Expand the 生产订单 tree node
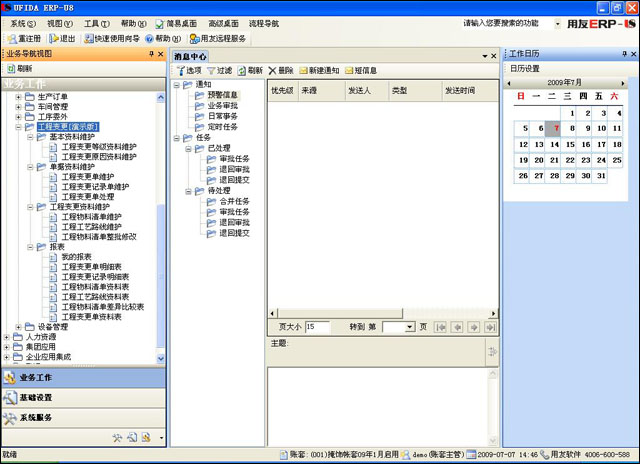Viewport: 640px width, 464px height. tap(18, 97)
